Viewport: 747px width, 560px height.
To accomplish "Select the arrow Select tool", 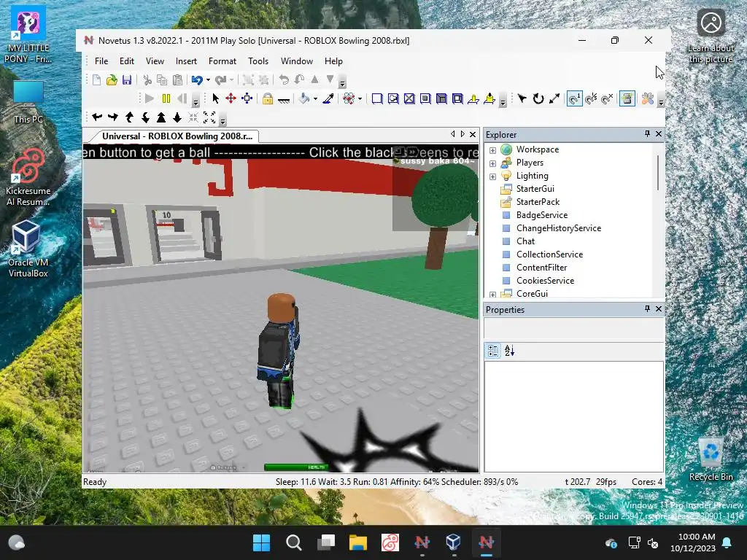I will (215, 98).
